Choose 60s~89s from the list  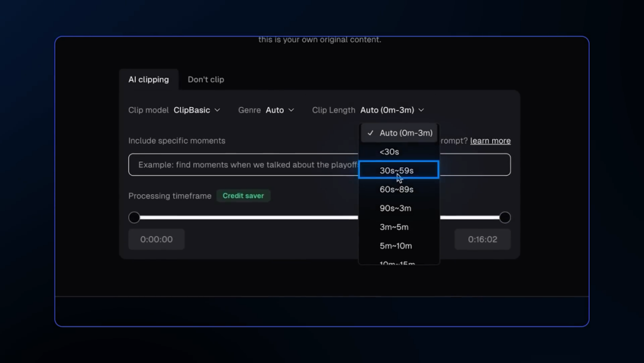point(397,189)
